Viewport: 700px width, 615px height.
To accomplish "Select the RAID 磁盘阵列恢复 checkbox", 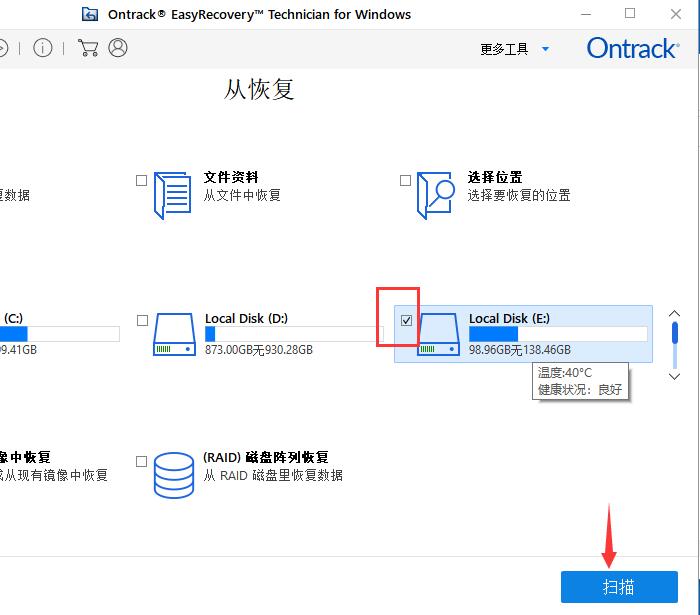I will pyautogui.click(x=141, y=461).
